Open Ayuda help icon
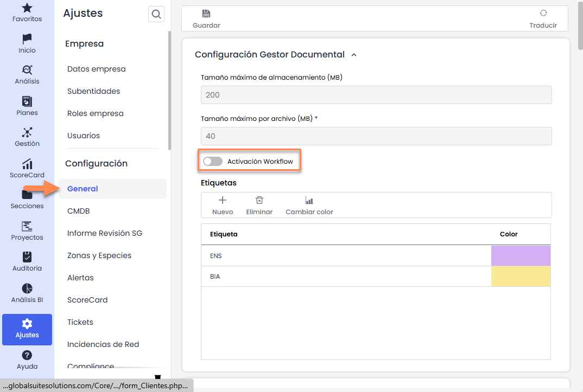583x392 pixels. 27,356
